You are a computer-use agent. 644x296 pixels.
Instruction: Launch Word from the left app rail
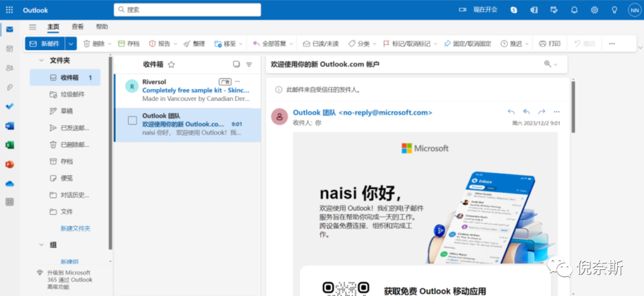10,126
